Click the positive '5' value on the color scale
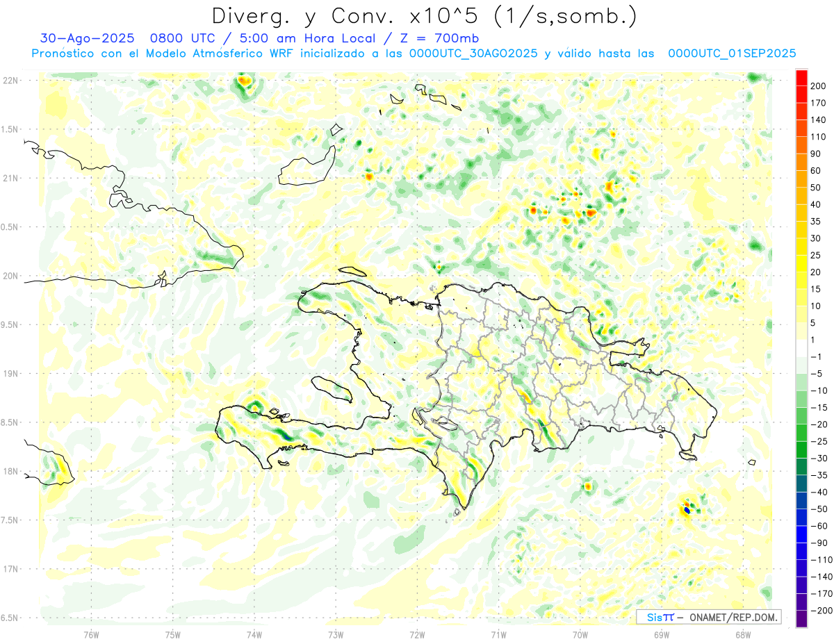 click(x=813, y=323)
